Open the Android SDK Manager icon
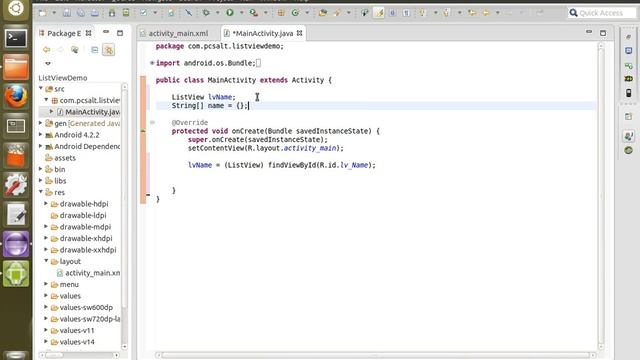This screenshot has width=640, height=360. tap(112, 13)
